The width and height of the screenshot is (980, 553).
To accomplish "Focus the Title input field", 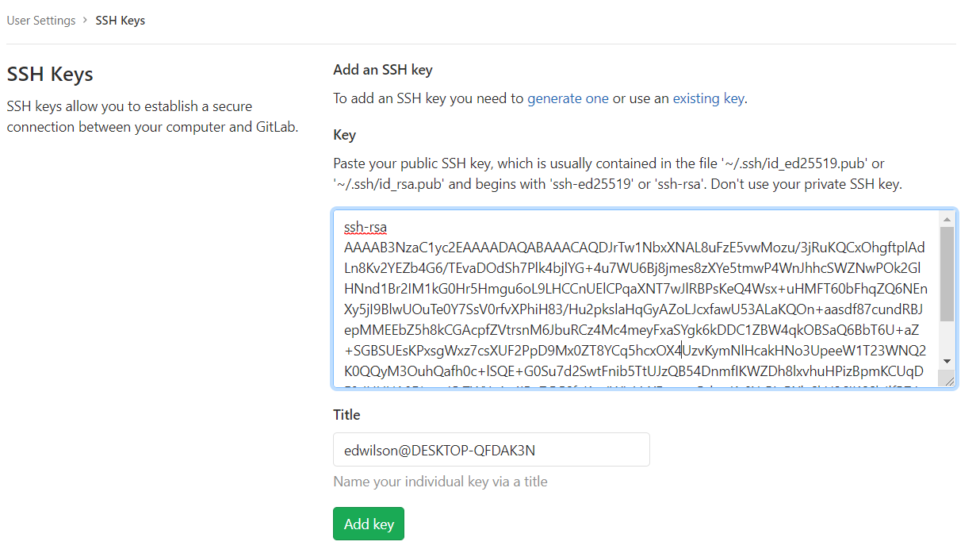I will [492, 450].
